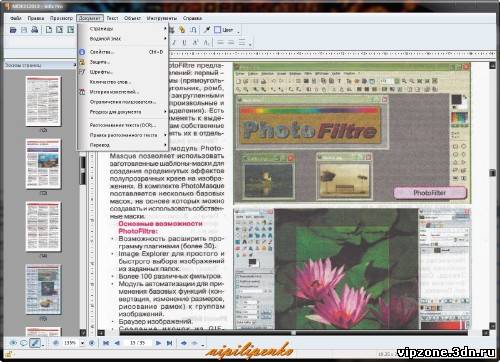The image size is (500, 362).
Task: Choose 'Шрифты...' menu entry
Action: (x=123, y=72)
